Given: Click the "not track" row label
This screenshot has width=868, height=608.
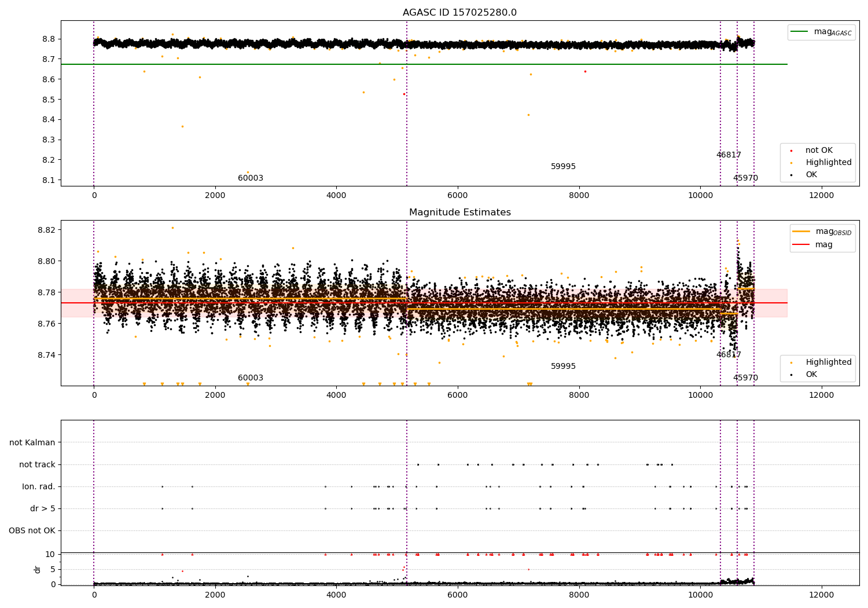Looking at the screenshot, I should (37, 464).
